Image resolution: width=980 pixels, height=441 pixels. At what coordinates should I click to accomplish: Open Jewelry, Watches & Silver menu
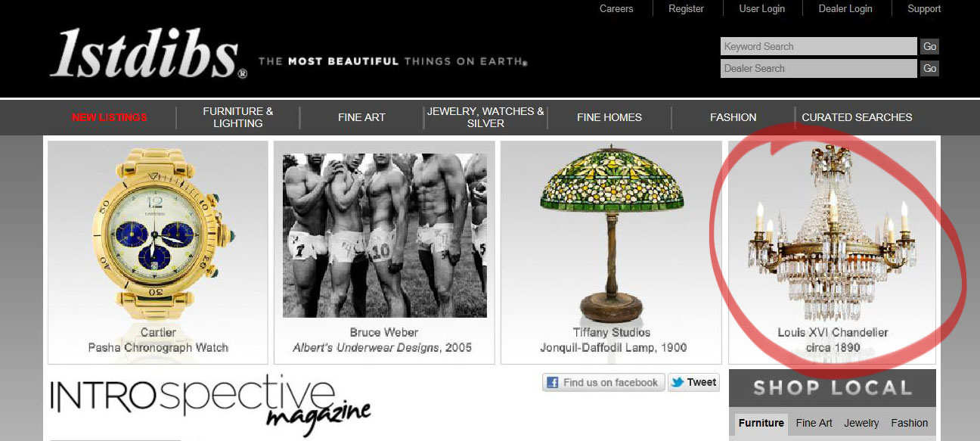tap(485, 117)
